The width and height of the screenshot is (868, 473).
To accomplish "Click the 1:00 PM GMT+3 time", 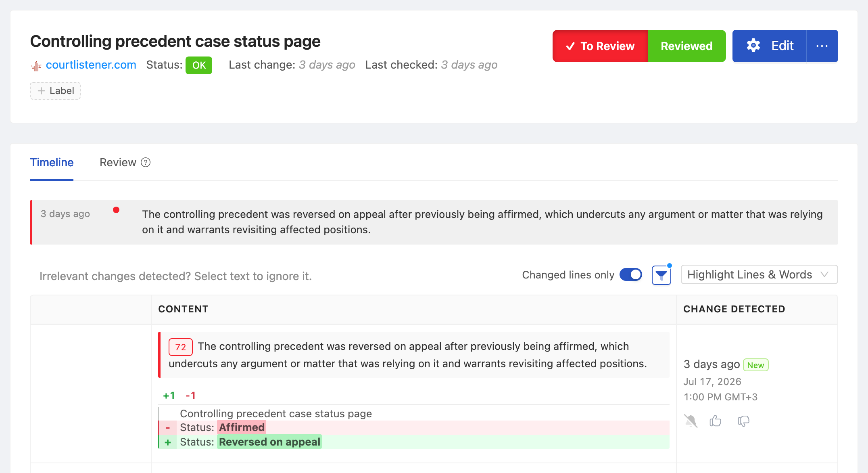I will (721, 397).
